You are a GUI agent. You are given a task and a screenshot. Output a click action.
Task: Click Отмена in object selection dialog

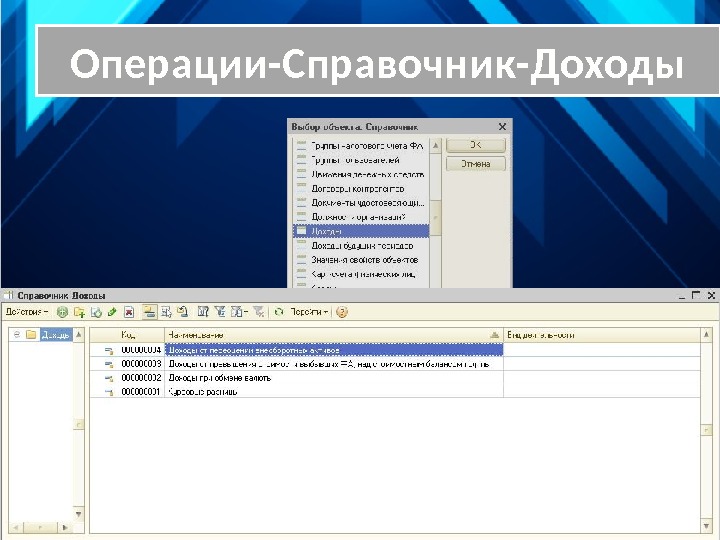476,163
